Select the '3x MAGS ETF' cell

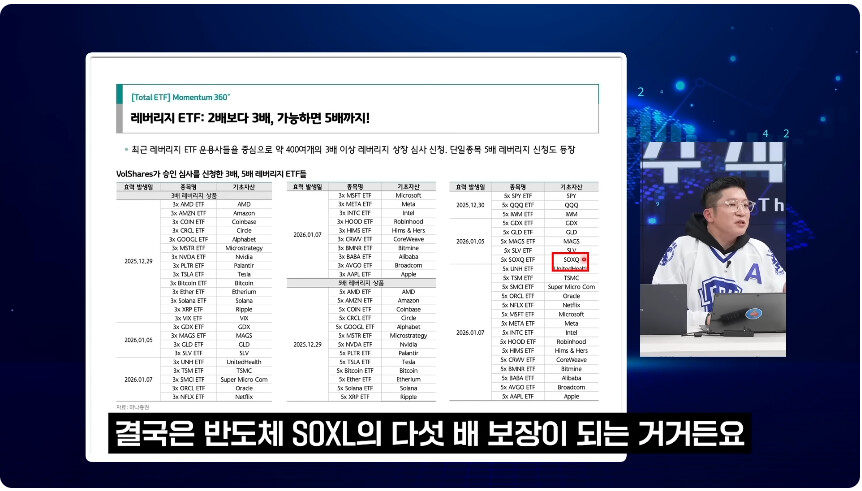tap(188, 335)
